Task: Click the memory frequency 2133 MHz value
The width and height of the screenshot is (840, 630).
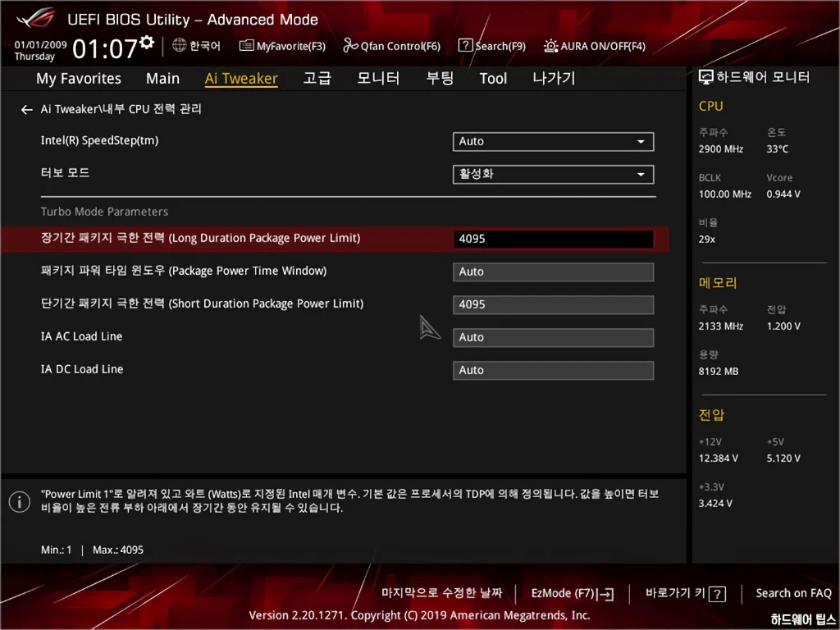Action: click(720, 326)
